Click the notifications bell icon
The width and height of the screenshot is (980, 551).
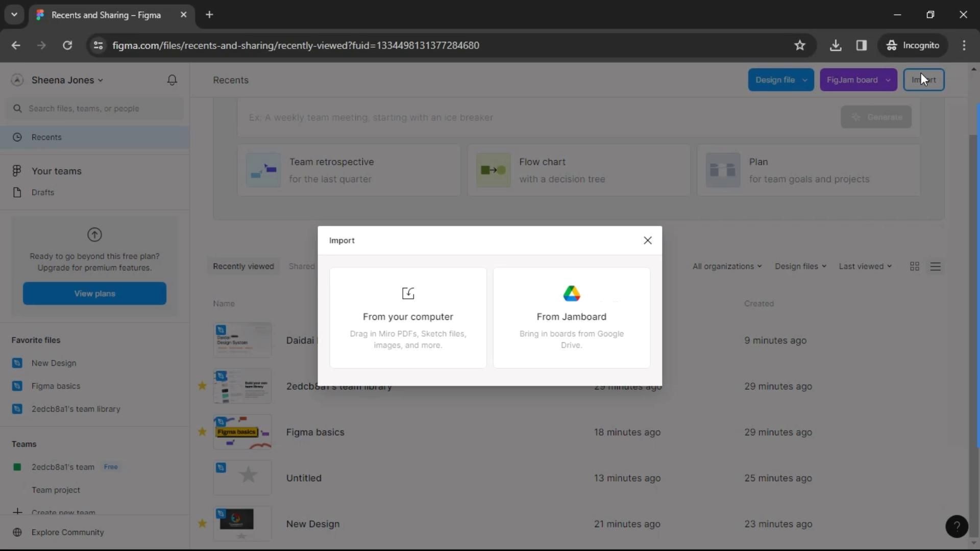(172, 80)
